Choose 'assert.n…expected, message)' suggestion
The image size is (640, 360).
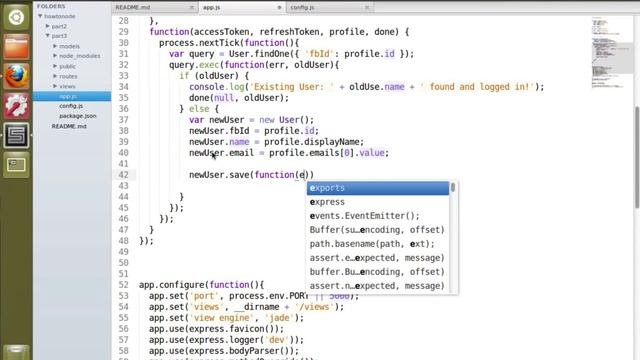pos(378,286)
